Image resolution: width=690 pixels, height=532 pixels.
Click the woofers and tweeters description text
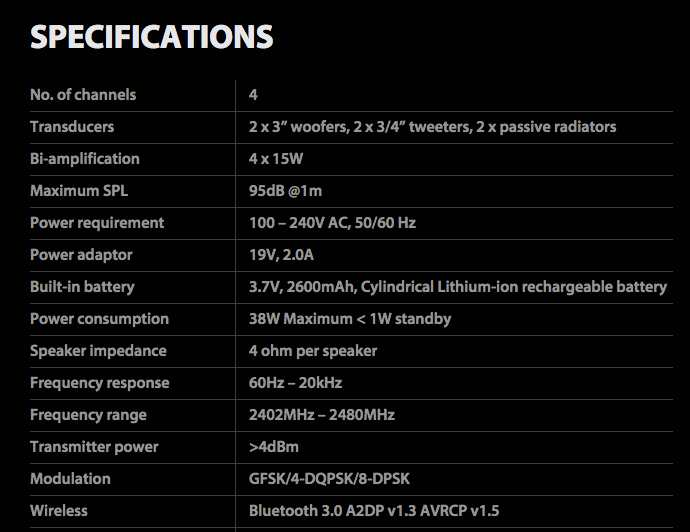coord(432,127)
